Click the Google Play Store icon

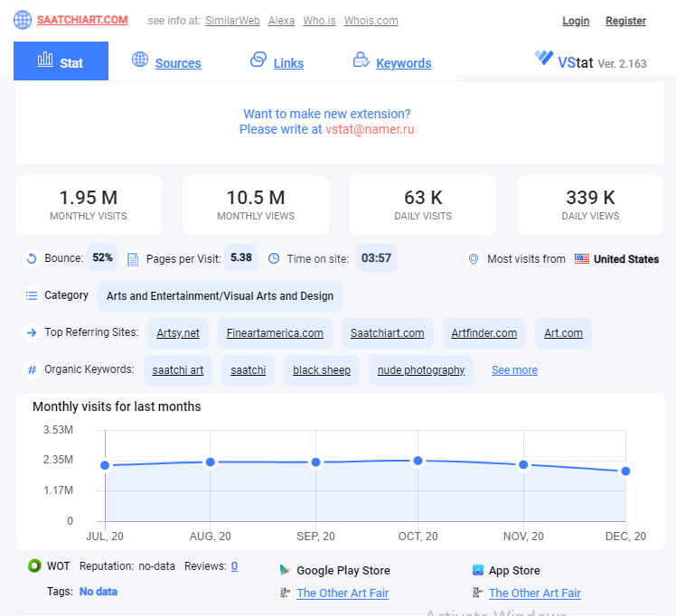pos(285,570)
